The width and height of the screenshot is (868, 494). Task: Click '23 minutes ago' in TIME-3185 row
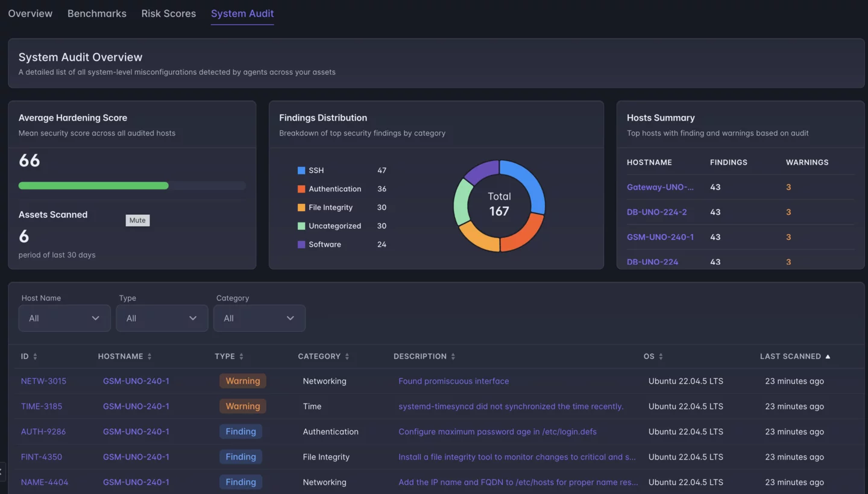[x=794, y=407]
